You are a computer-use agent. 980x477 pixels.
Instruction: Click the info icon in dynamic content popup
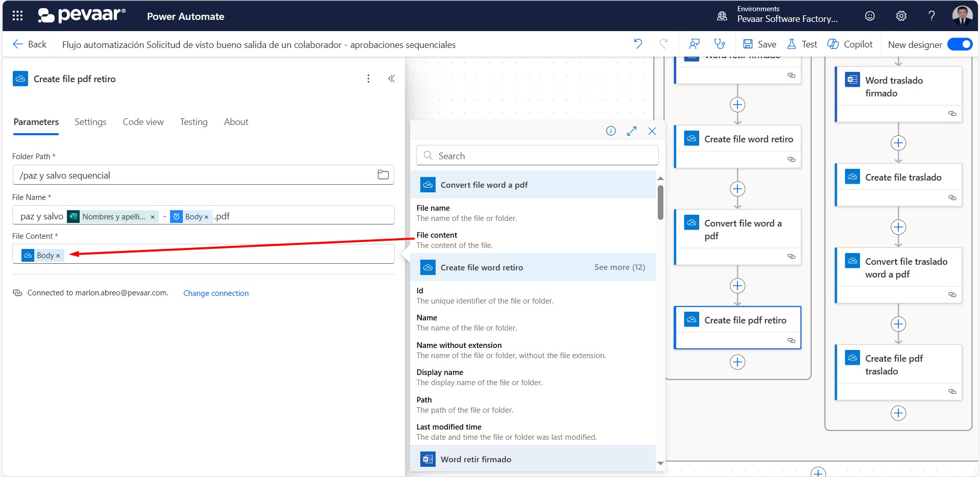point(611,131)
